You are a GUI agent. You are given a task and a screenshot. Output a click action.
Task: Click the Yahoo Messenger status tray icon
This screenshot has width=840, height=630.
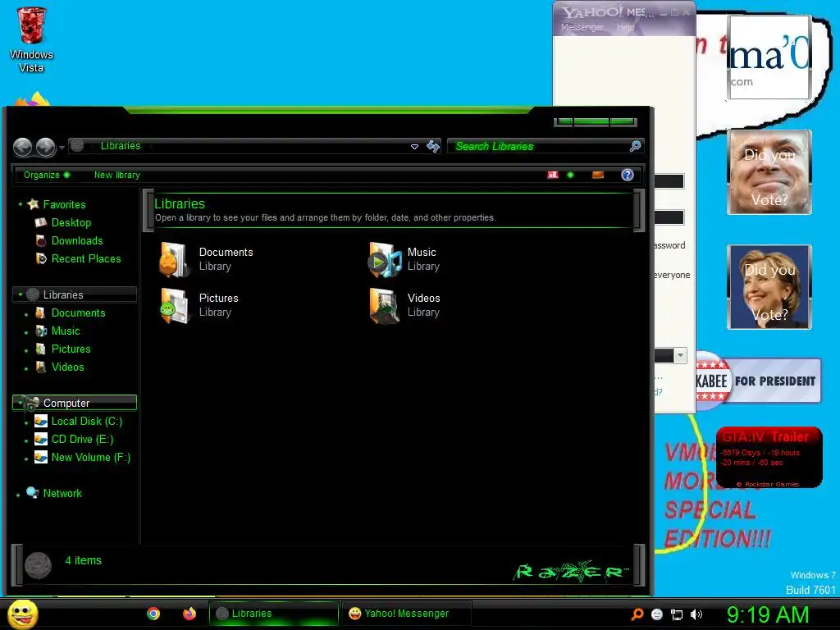pyautogui.click(x=657, y=614)
